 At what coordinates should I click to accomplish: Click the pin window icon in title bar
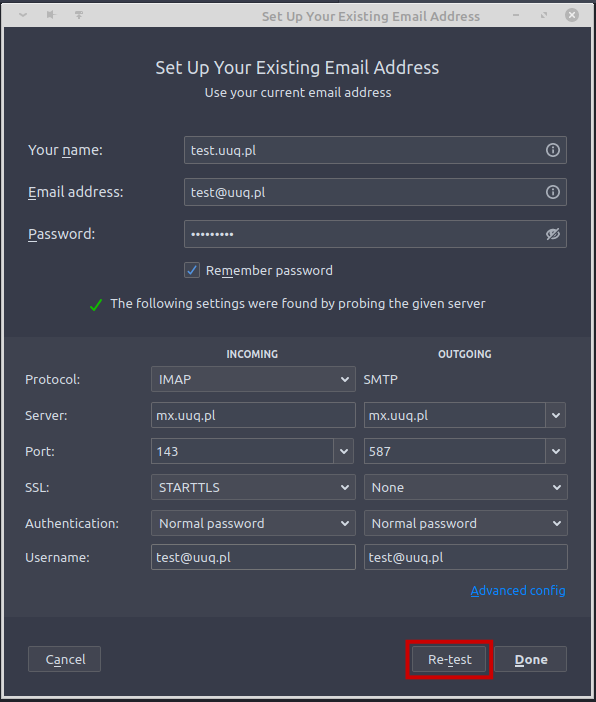pyautogui.click(x=51, y=15)
